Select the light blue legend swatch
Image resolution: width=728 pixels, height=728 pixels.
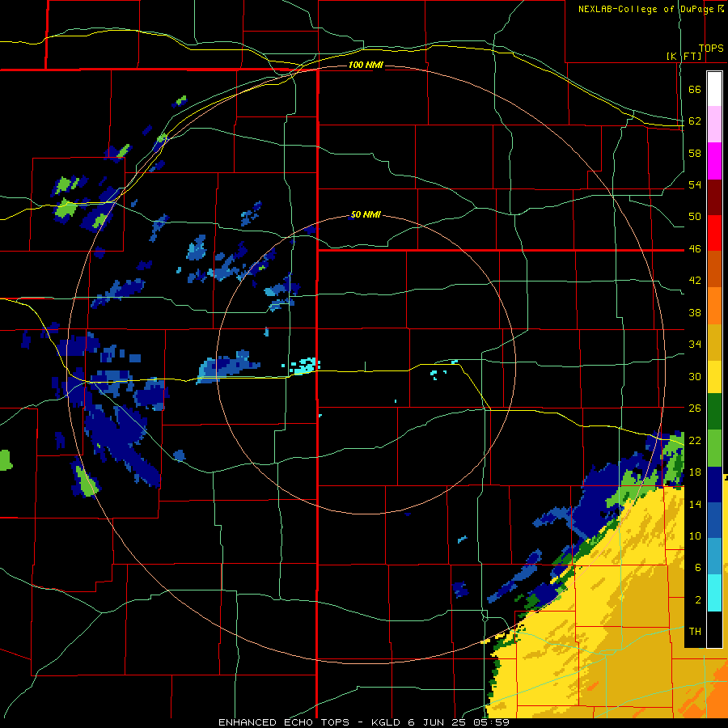pyautogui.click(x=714, y=556)
